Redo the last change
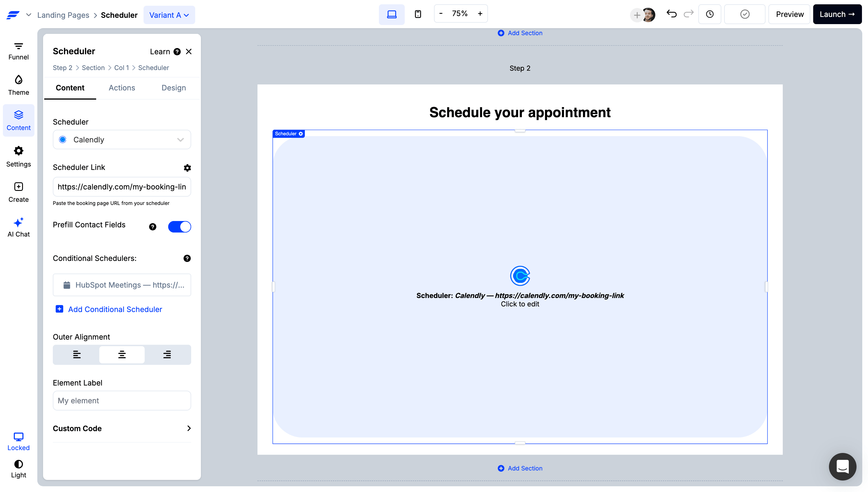The height and width of the screenshot is (492, 868). pyautogui.click(x=689, y=14)
